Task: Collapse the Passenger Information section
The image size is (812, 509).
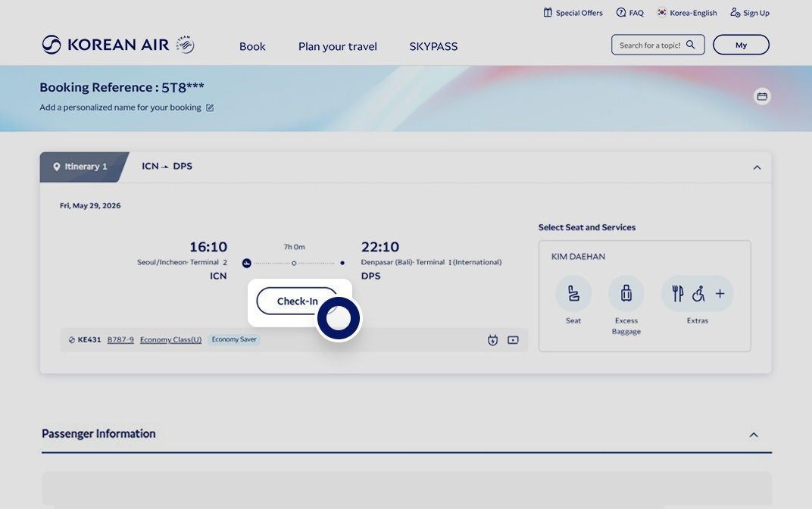Action: pyautogui.click(x=754, y=435)
